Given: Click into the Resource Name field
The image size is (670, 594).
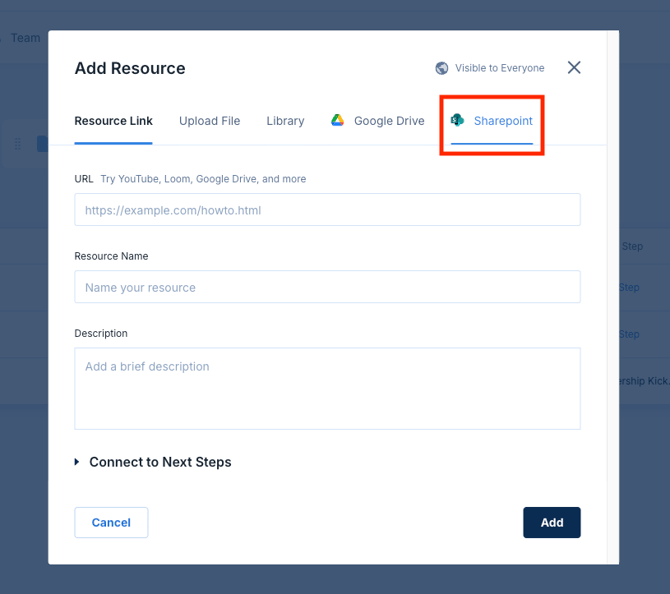Looking at the screenshot, I should pyautogui.click(x=327, y=287).
